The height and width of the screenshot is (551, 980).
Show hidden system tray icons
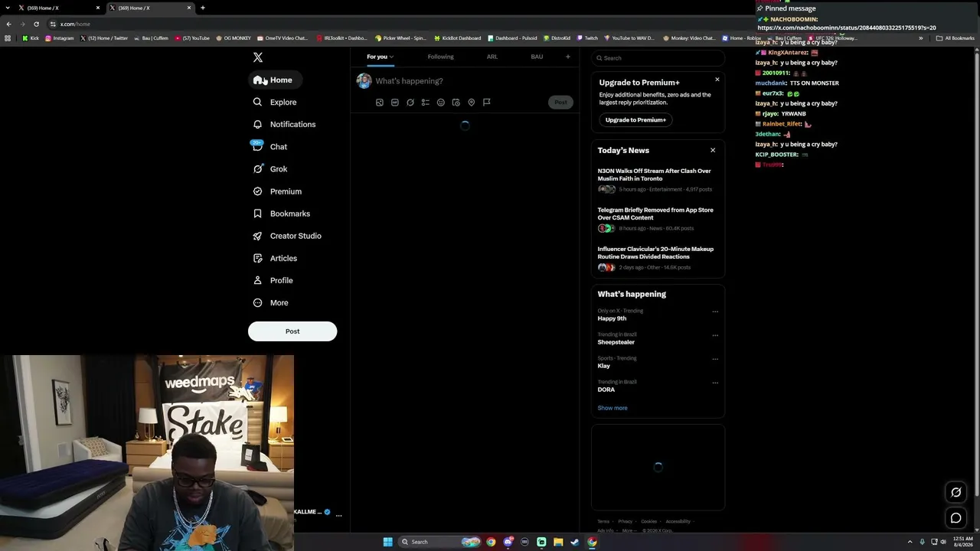pos(910,542)
